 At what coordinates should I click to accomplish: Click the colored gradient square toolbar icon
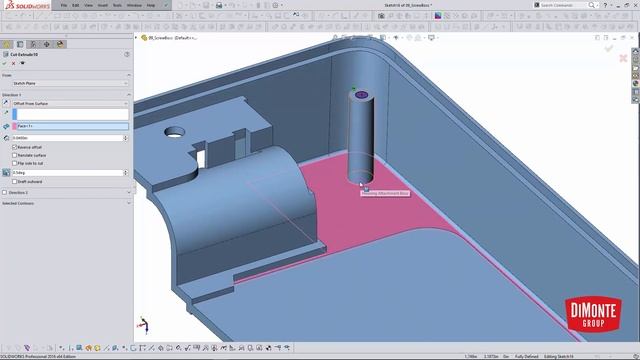438,16
